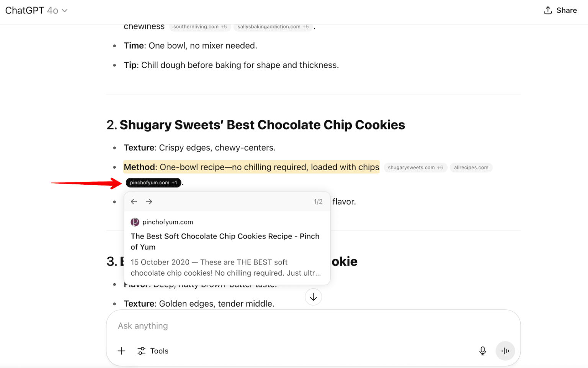Start voice mode with waveform button

(x=505, y=351)
